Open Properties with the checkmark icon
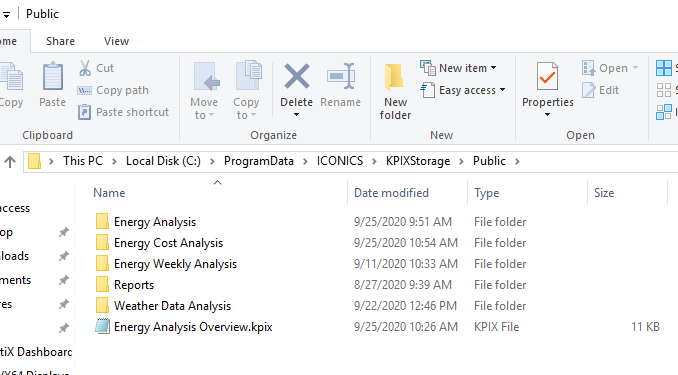The width and height of the screenshot is (678, 375). click(547, 77)
